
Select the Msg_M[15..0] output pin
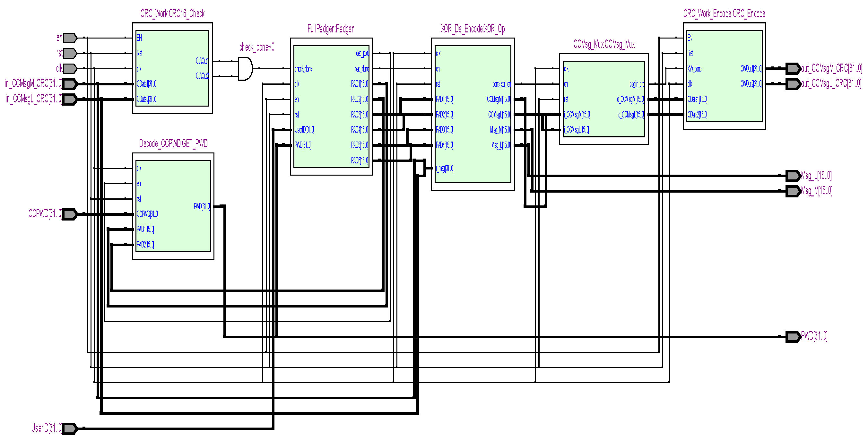click(x=793, y=191)
